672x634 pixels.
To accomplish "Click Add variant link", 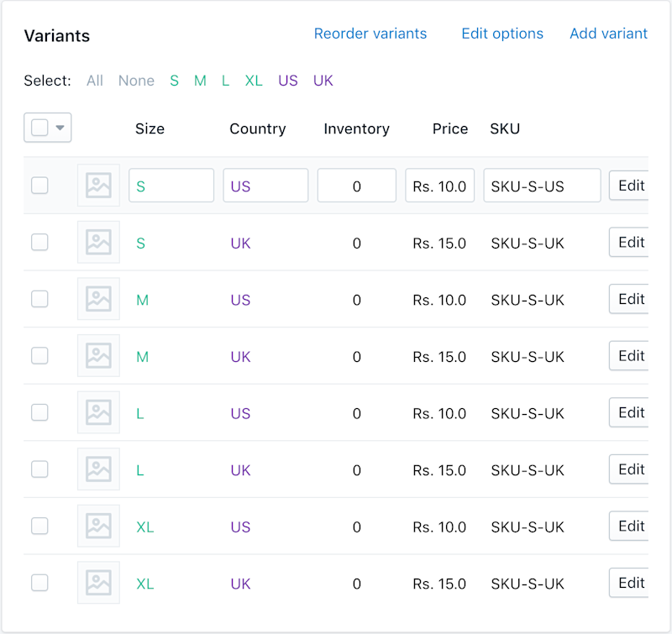I will [608, 34].
